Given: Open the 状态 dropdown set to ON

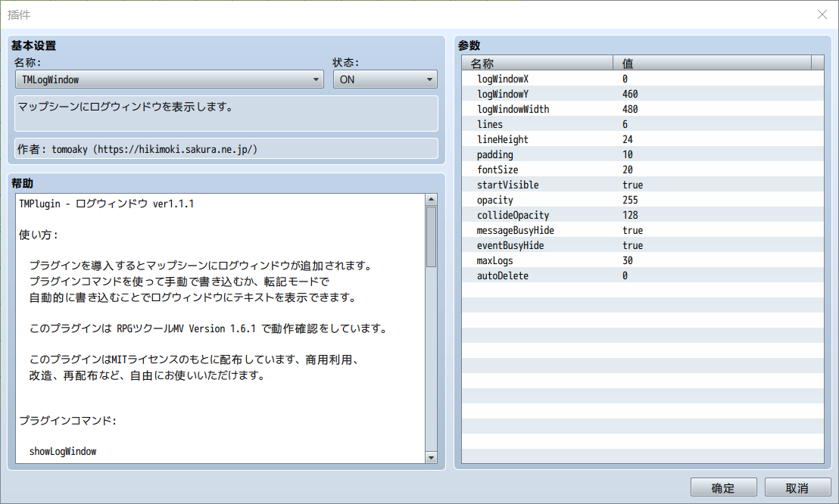Looking at the screenshot, I should [385, 79].
